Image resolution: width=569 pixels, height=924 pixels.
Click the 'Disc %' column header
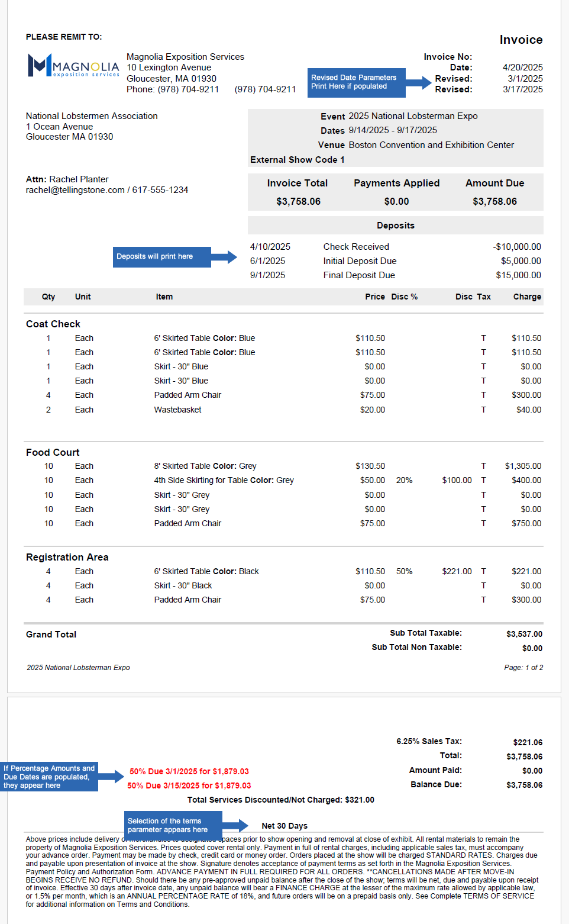coord(404,297)
